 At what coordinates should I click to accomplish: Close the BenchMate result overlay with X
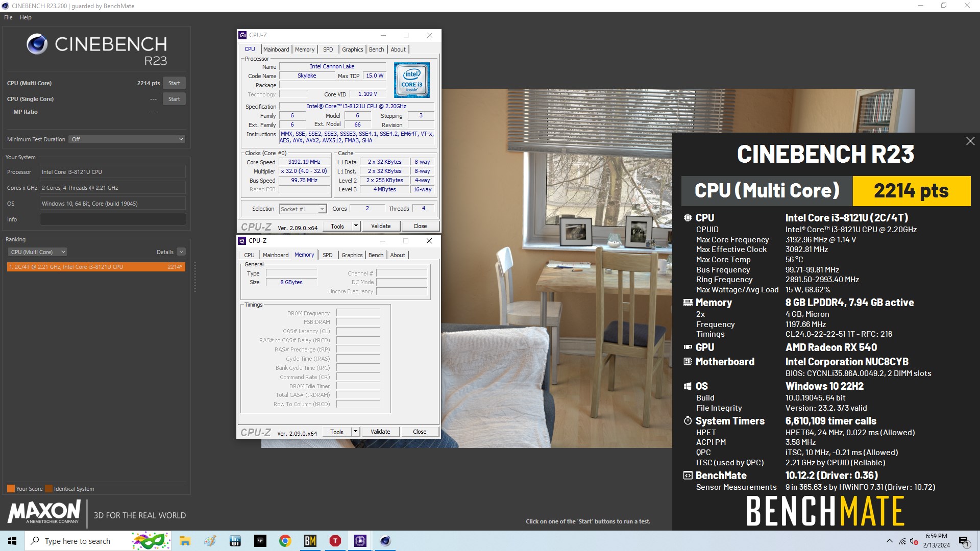click(970, 141)
